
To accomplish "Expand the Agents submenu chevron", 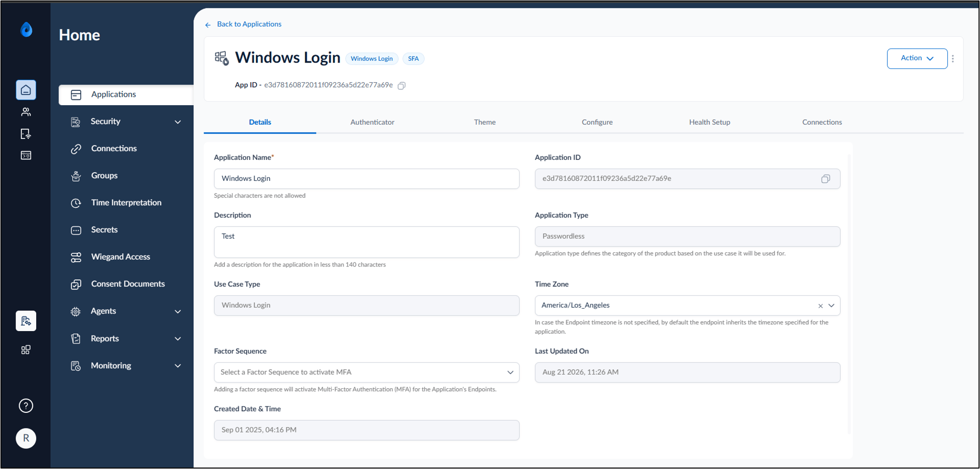I will click(x=178, y=312).
